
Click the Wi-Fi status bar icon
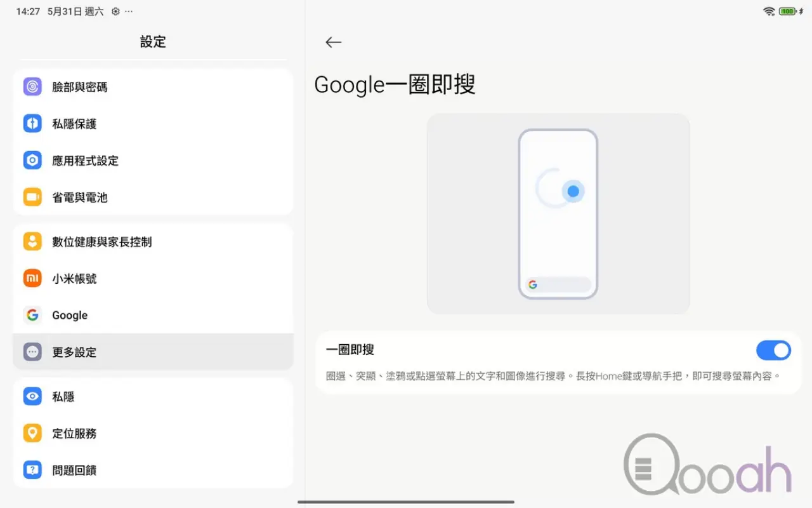769,11
